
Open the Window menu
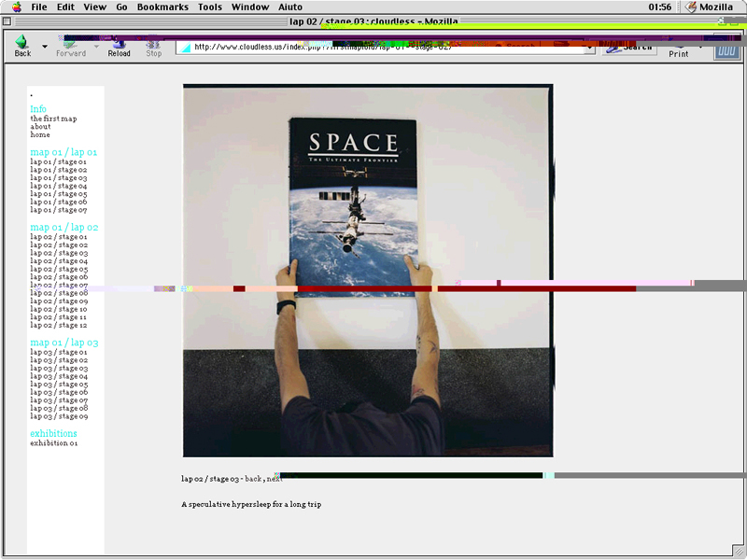tap(250, 7)
